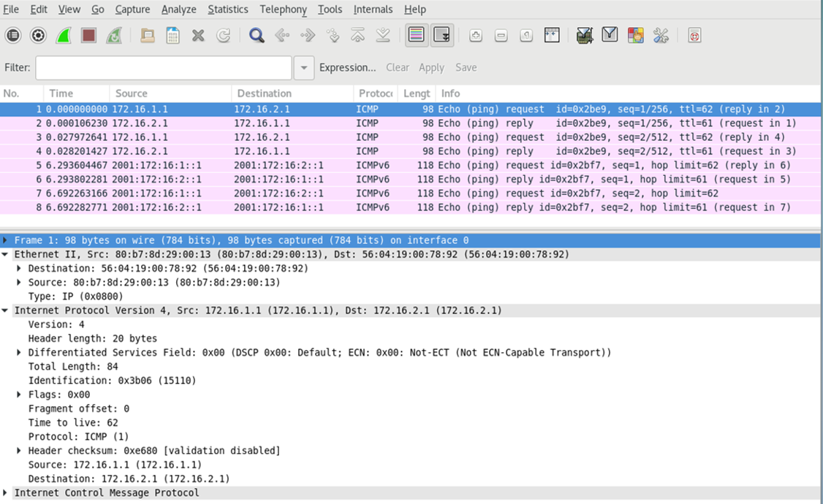This screenshot has height=504, width=823.
Task: Open preferences wrench icon
Action: click(x=661, y=35)
